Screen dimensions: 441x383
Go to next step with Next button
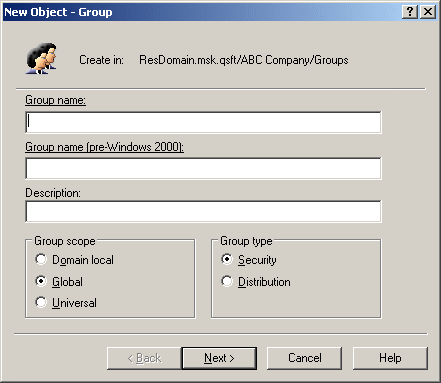click(219, 358)
